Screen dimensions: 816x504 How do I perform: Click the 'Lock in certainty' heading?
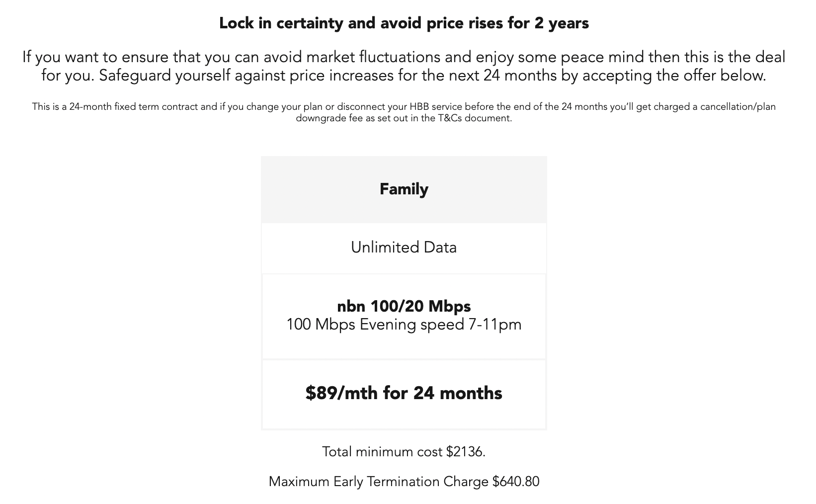tap(404, 23)
